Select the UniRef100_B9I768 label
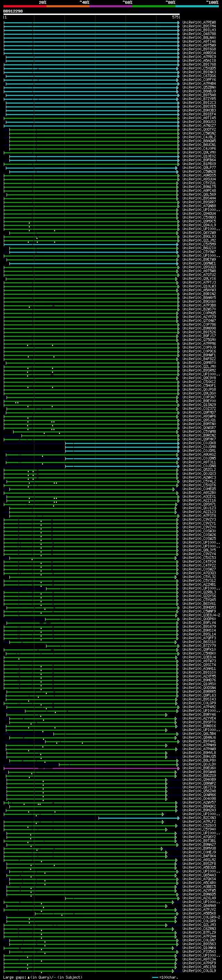 pyautogui.click(x=199, y=64)
